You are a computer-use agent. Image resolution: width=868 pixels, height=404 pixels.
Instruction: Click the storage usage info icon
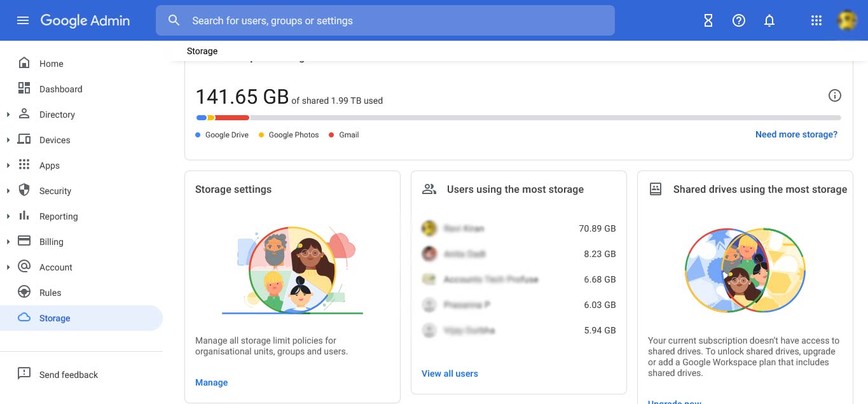click(834, 95)
